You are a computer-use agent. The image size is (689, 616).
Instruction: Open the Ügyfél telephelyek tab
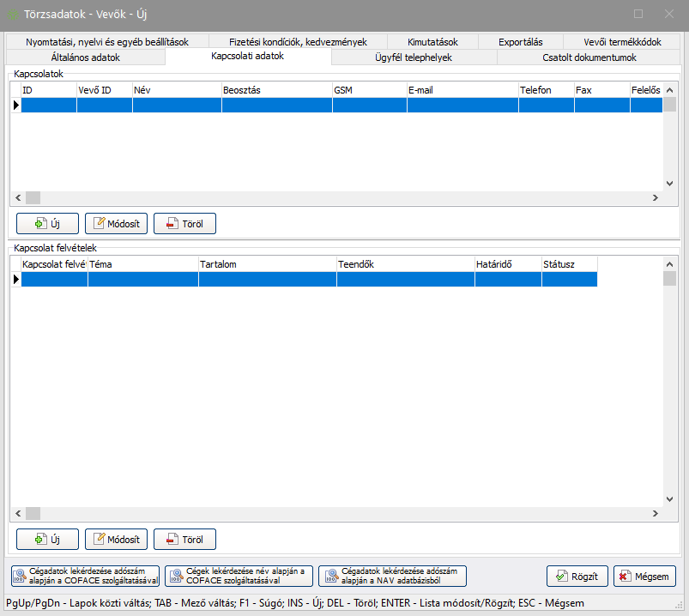(413, 57)
